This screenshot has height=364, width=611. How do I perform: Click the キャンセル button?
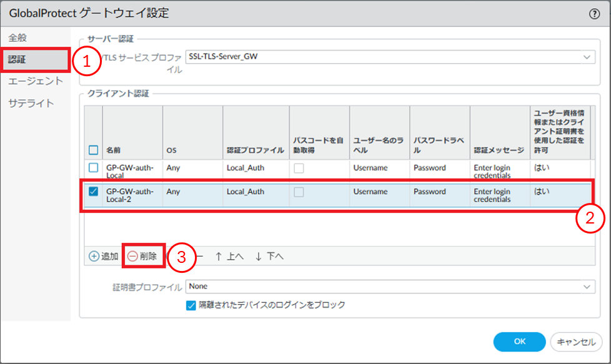(x=575, y=342)
